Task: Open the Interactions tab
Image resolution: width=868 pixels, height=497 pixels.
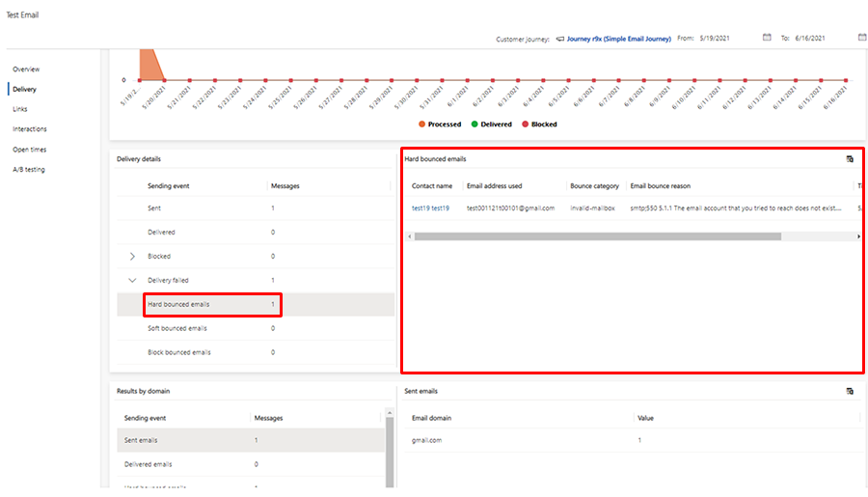Action: [x=30, y=129]
